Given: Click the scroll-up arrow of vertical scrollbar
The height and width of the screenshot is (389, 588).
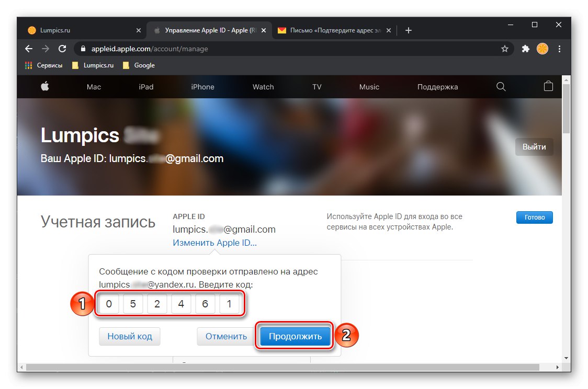Looking at the screenshot, I should click(x=566, y=79).
